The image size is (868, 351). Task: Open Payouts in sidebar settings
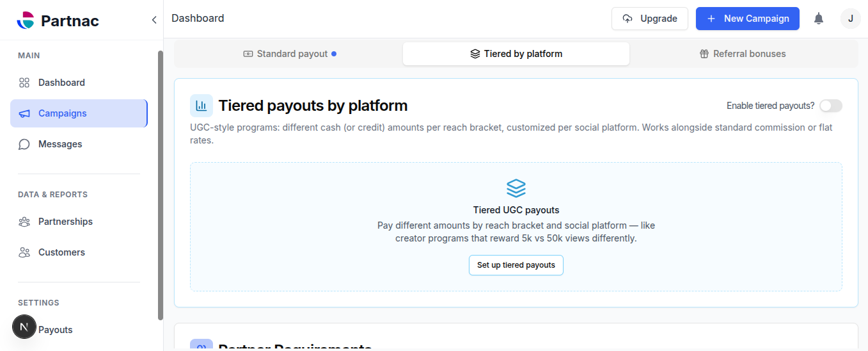click(x=55, y=330)
